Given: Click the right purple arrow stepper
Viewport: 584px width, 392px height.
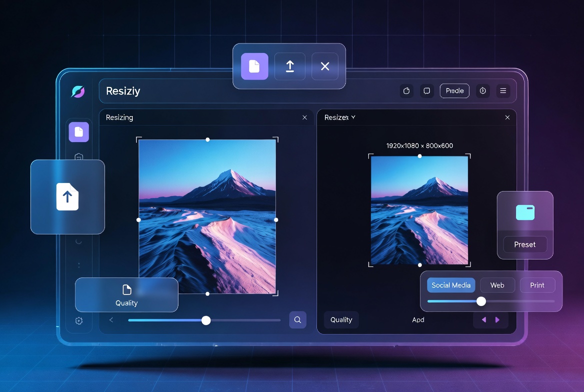Looking at the screenshot, I should tap(497, 319).
